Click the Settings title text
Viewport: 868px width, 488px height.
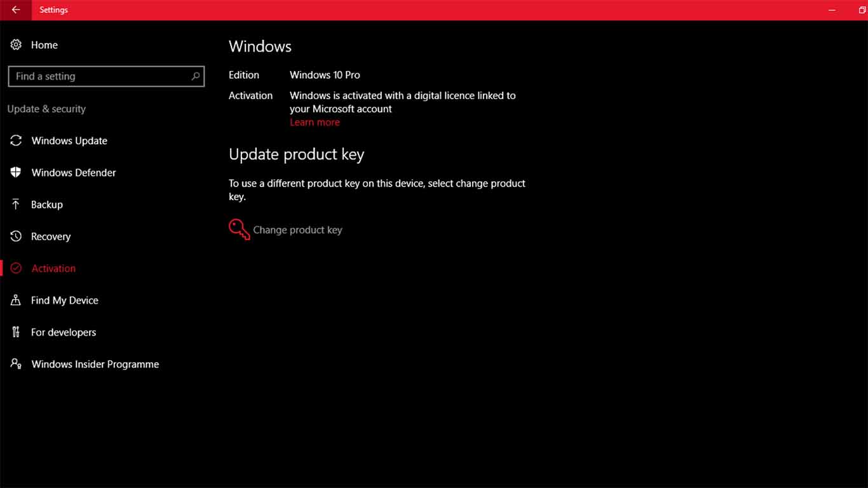point(53,10)
